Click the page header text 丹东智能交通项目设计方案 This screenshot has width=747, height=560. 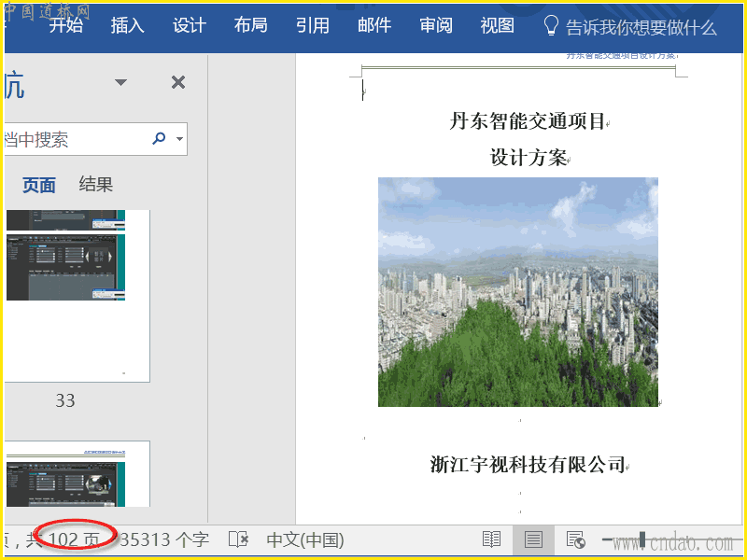[620, 56]
